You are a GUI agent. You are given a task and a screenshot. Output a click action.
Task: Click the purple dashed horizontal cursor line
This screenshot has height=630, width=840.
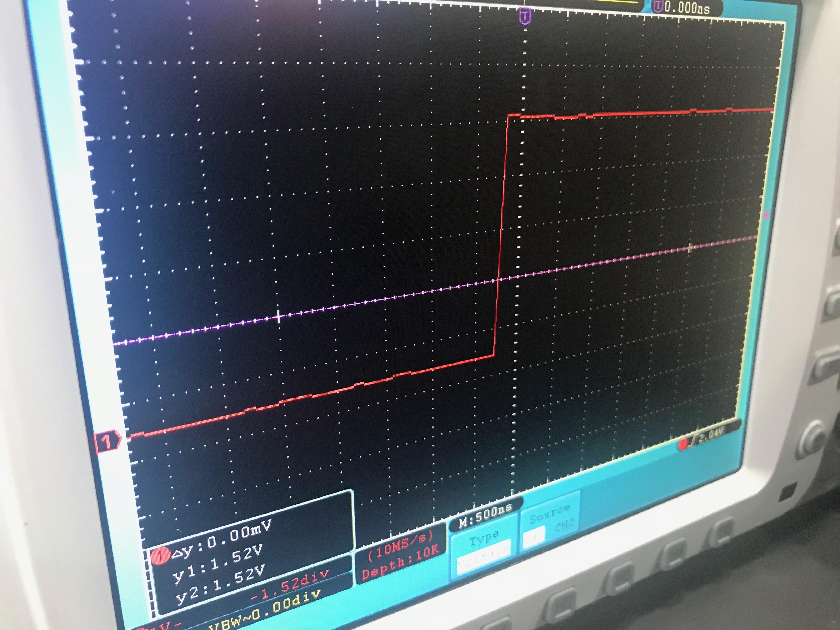click(x=380, y=300)
